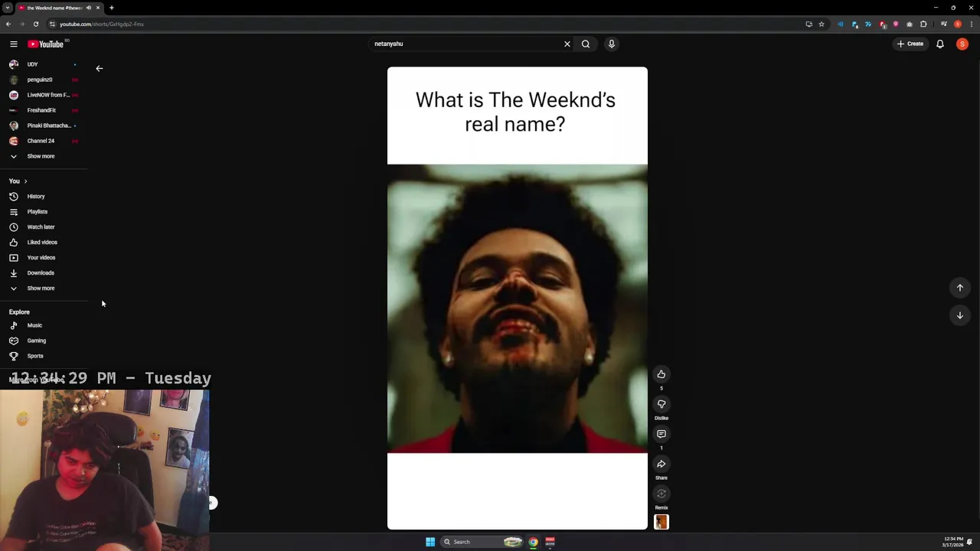980x551 pixels.
Task: Open Chrome three-dot menu
Action: [x=972, y=24]
